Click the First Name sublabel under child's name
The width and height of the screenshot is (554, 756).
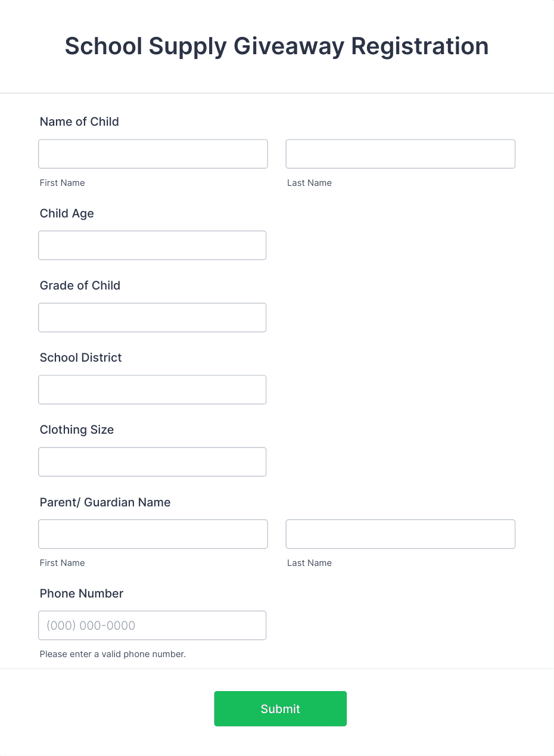[62, 183]
